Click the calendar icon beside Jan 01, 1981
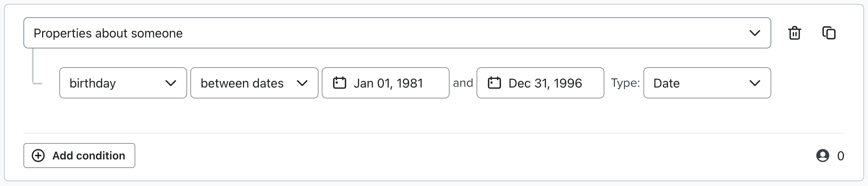 tap(339, 83)
